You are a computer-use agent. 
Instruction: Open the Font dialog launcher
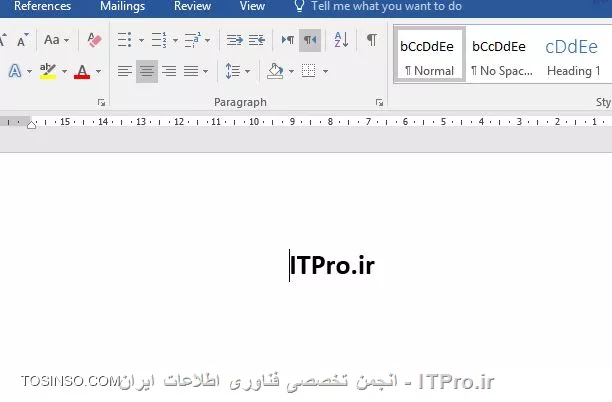(x=101, y=103)
